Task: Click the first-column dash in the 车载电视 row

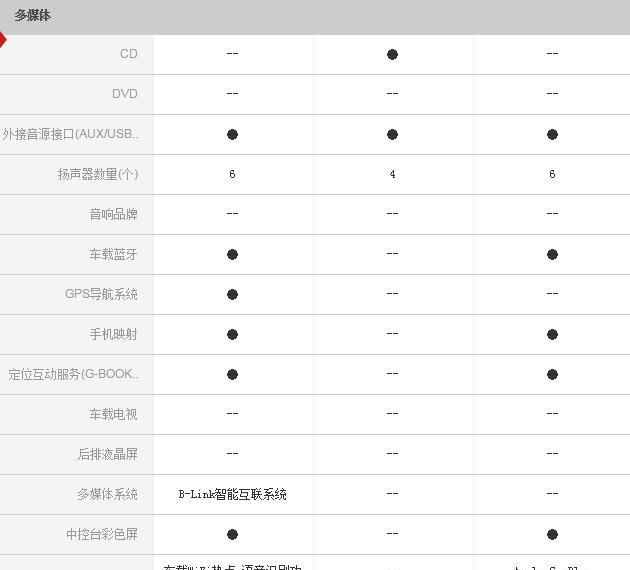Action: (x=232, y=413)
